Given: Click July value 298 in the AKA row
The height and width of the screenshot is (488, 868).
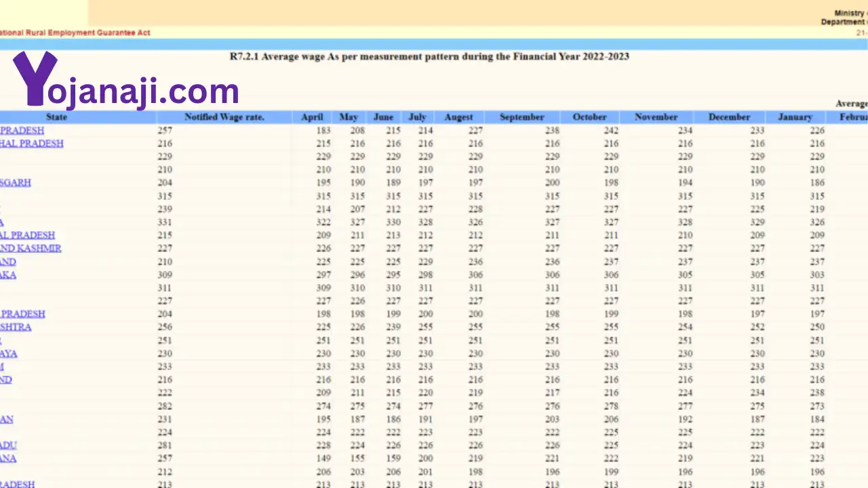Looking at the screenshot, I should coord(425,275).
